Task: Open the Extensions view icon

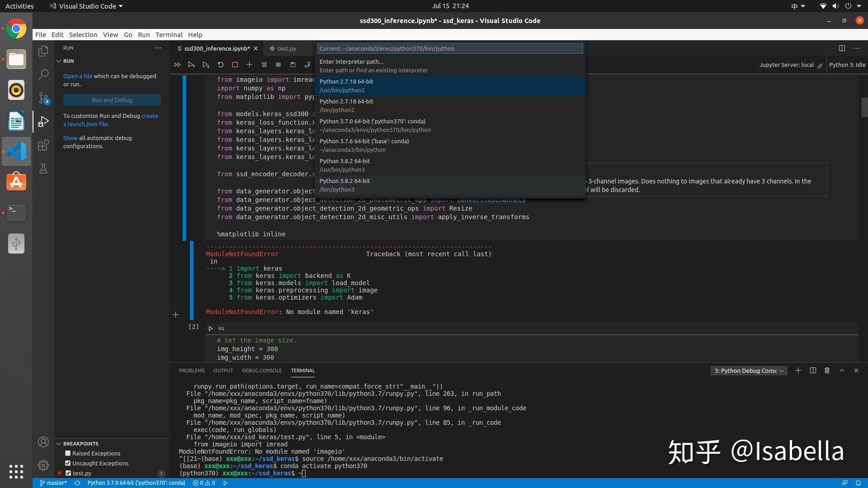Action: click(43, 145)
